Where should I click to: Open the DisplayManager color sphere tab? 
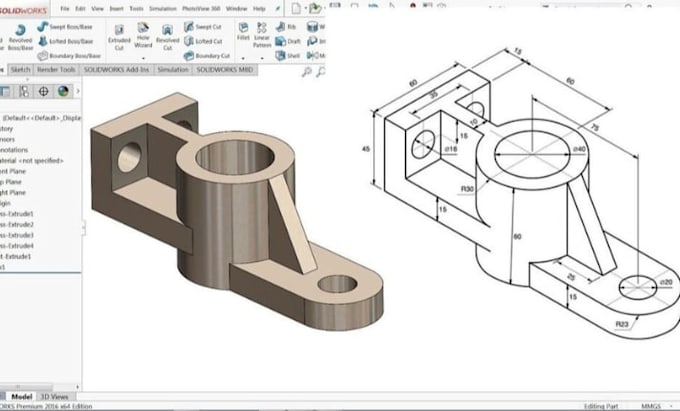click(x=63, y=91)
